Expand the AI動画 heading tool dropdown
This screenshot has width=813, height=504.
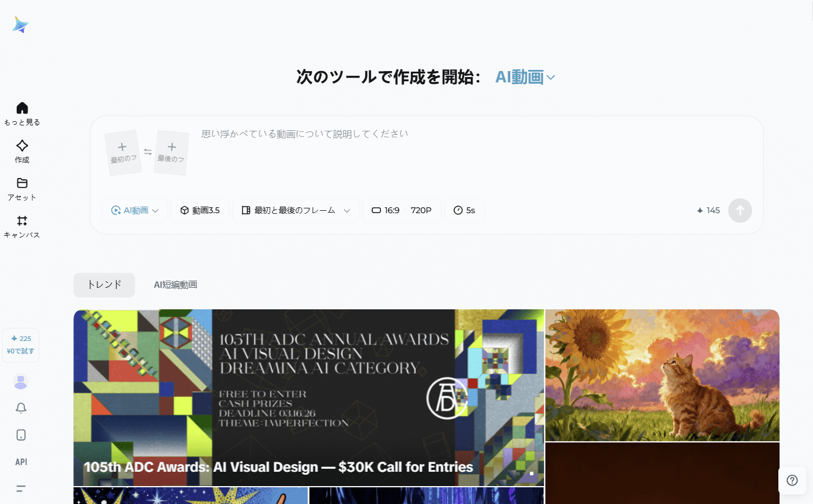pyautogui.click(x=525, y=77)
